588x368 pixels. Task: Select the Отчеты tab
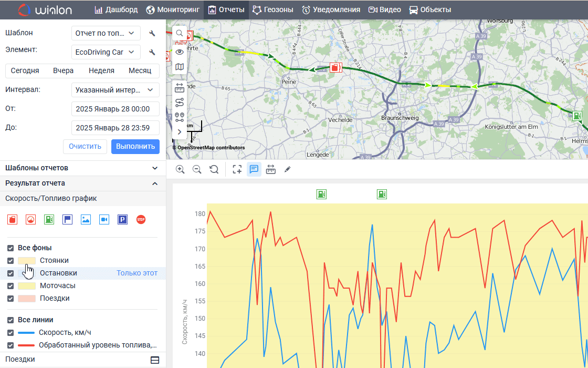click(226, 10)
